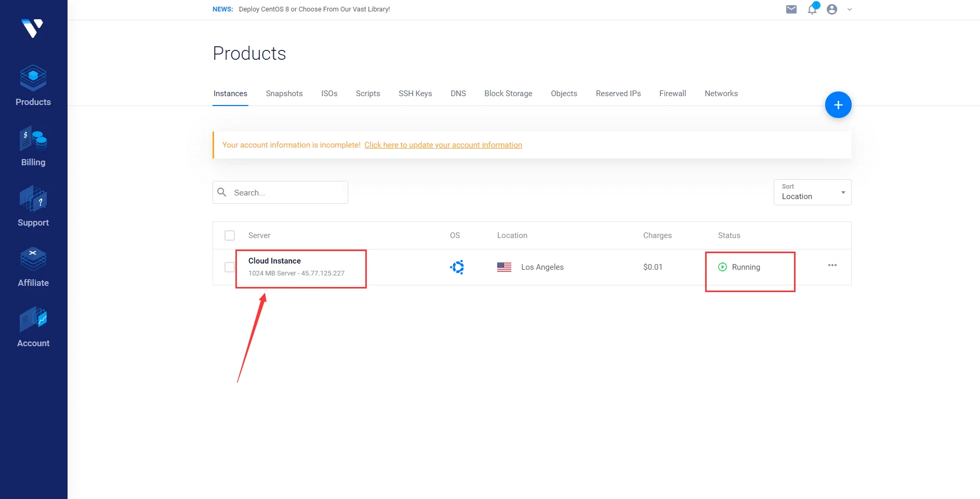Click the blue plus deploy button

(838, 105)
